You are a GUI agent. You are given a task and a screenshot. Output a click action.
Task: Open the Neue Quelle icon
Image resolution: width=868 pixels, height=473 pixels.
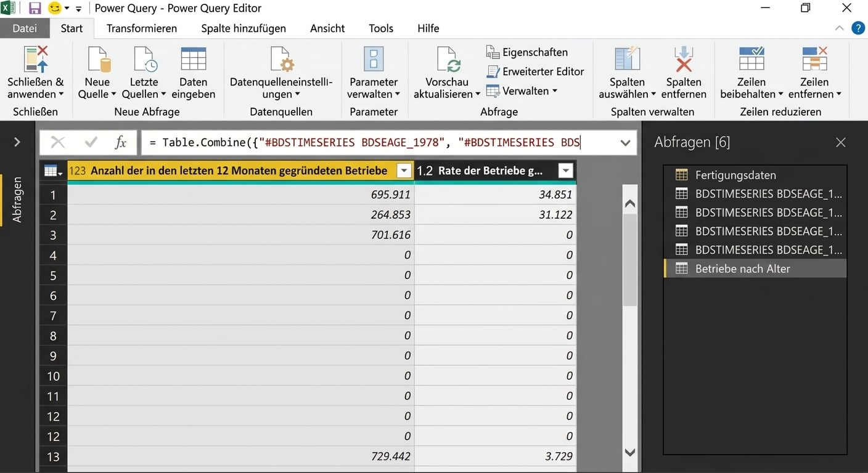pyautogui.click(x=99, y=60)
